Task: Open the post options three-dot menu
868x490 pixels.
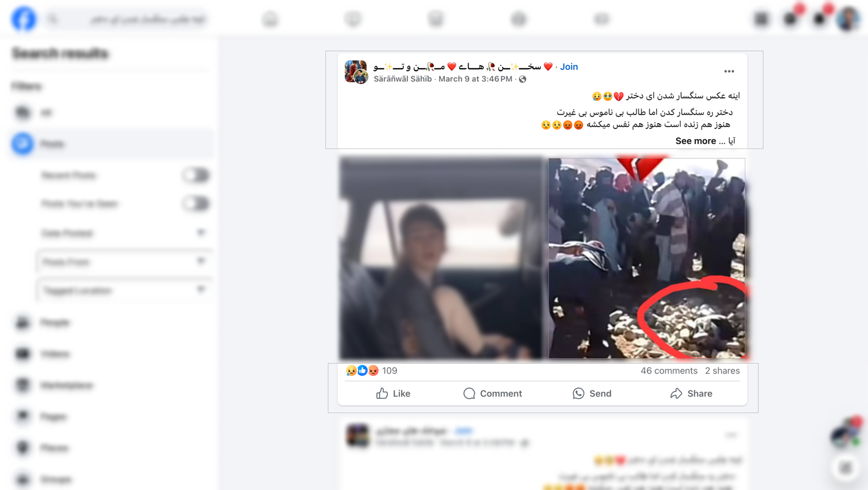Action: pyautogui.click(x=729, y=72)
